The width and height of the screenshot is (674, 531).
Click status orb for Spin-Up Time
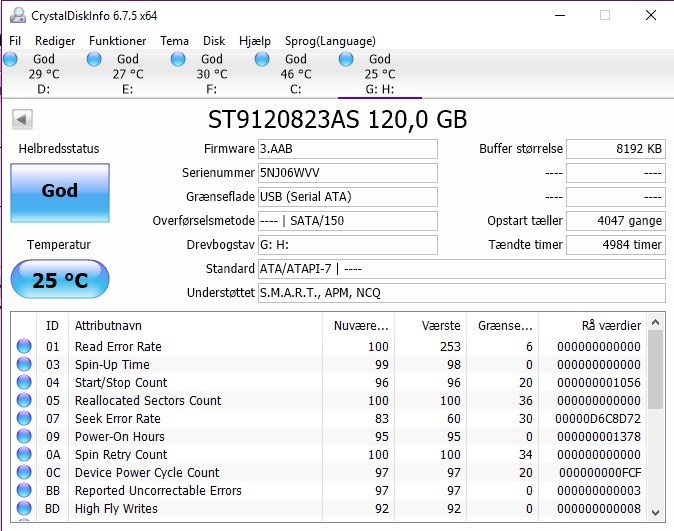[x=24, y=364]
